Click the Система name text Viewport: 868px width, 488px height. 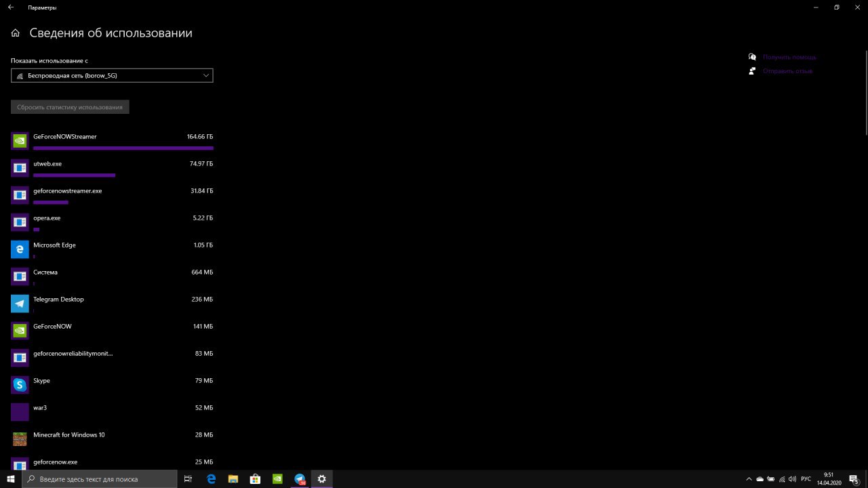click(45, 272)
